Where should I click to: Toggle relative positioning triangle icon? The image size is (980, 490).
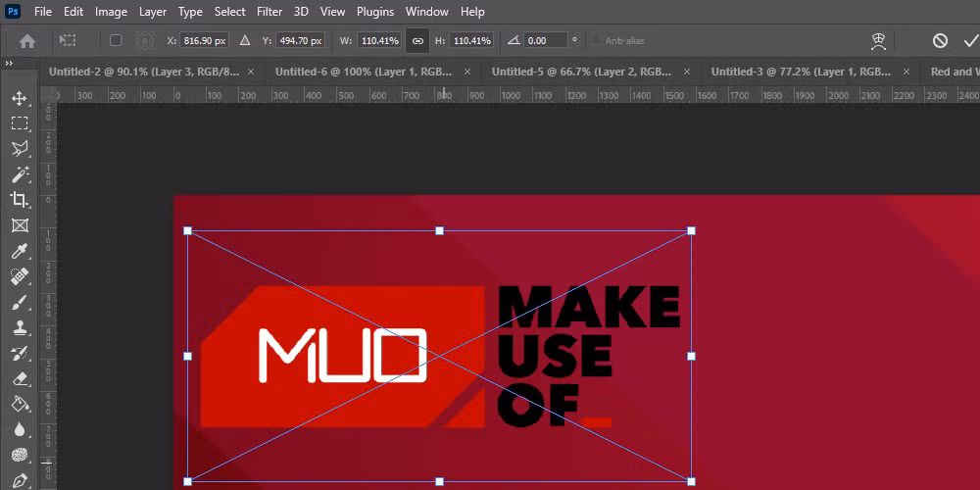245,40
